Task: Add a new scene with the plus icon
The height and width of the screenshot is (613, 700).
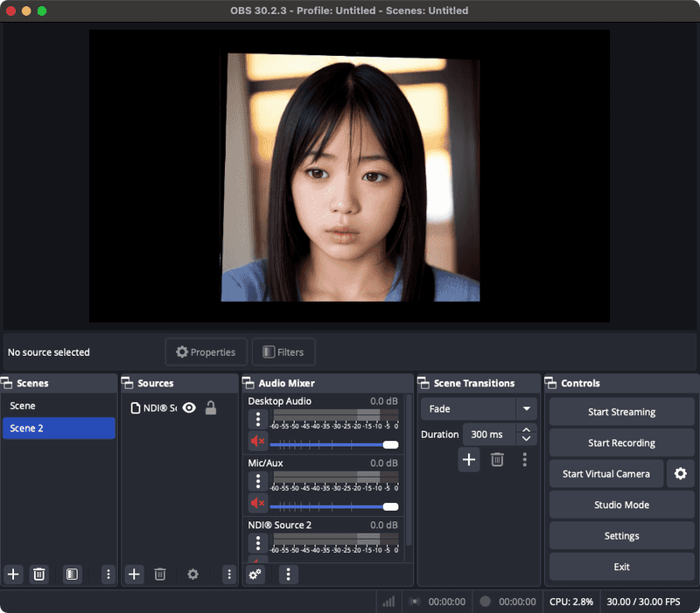Action: point(13,575)
